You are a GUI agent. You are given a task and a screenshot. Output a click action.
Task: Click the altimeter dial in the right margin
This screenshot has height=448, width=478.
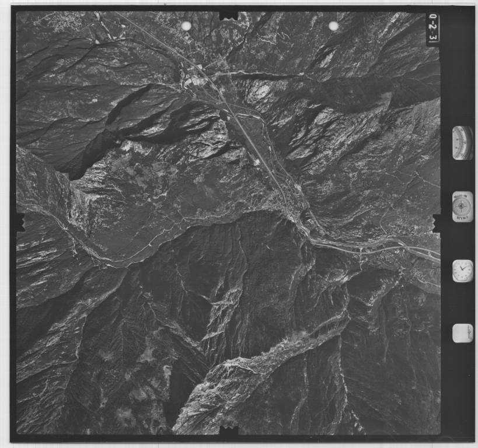(x=462, y=143)
